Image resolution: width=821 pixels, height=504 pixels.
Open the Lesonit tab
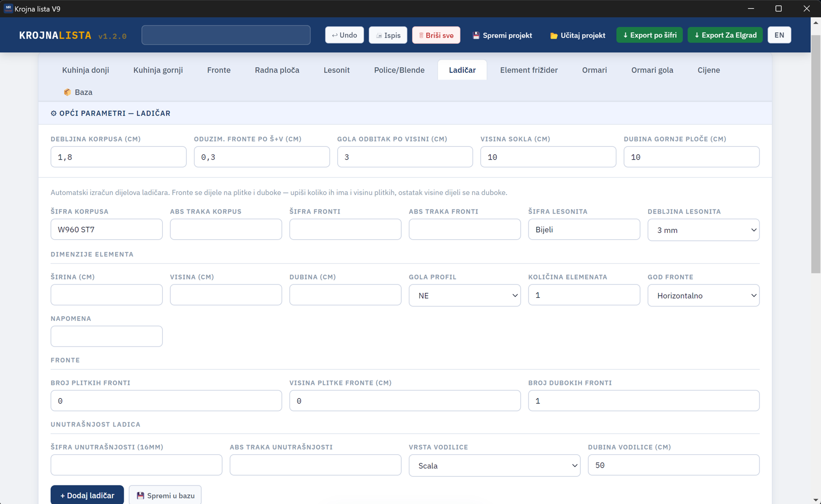(337, 70)
